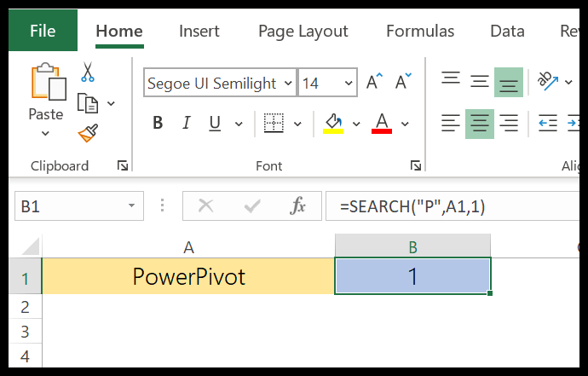Switch to the Page Layout tab
The height and width of the screenshot is (376, 588).
(x=303, y=32)
